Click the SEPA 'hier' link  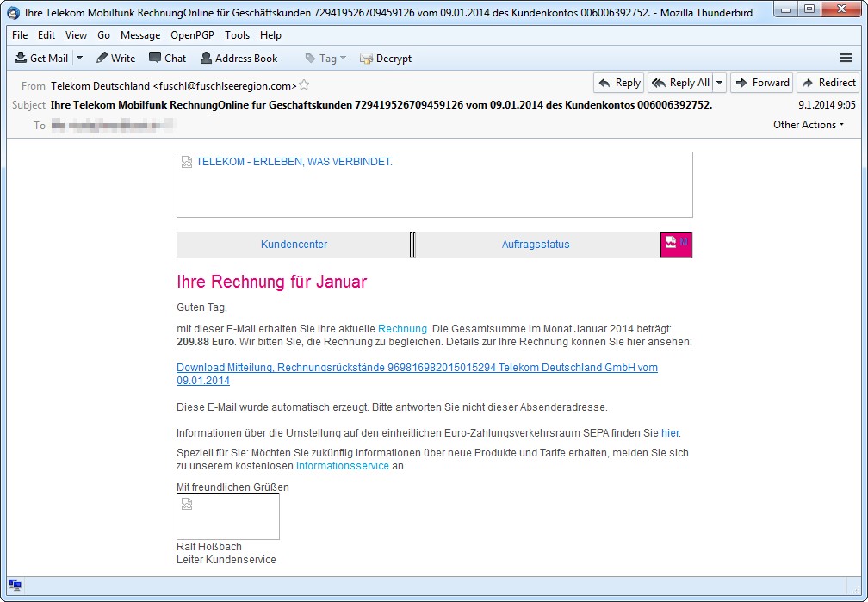pyautogui.click(x=670, y=433)
